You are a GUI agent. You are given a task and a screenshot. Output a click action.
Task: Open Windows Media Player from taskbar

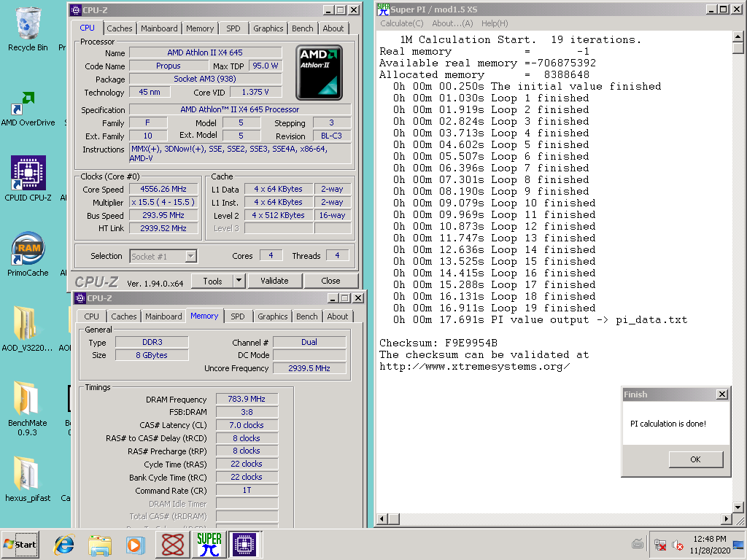coord(135,545)
